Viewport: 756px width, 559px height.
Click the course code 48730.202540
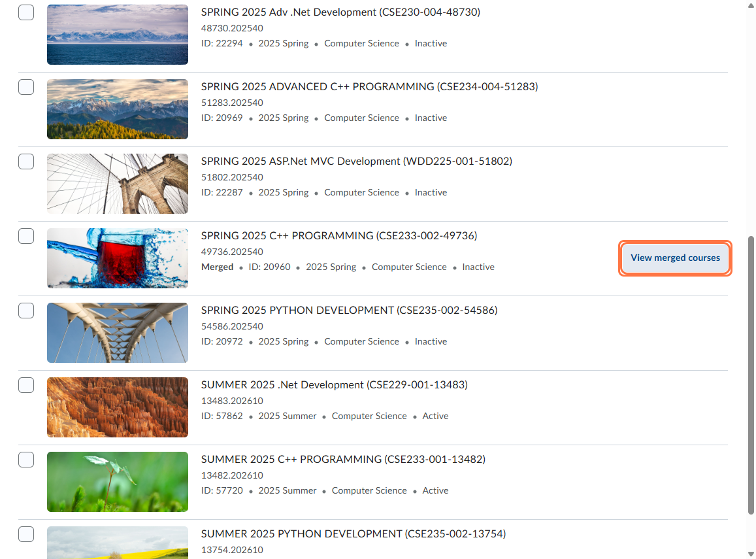232,29
